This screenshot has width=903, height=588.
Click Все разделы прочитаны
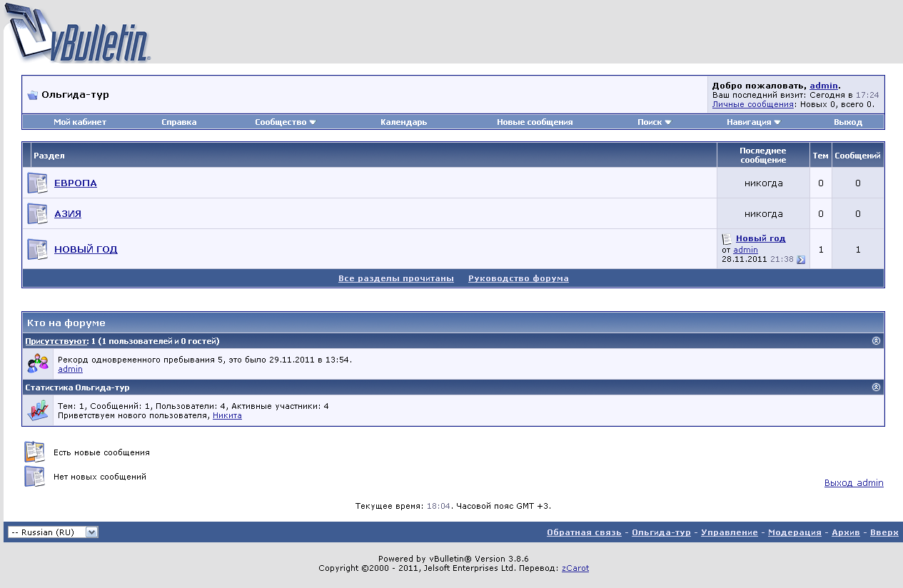click(396, 278)
